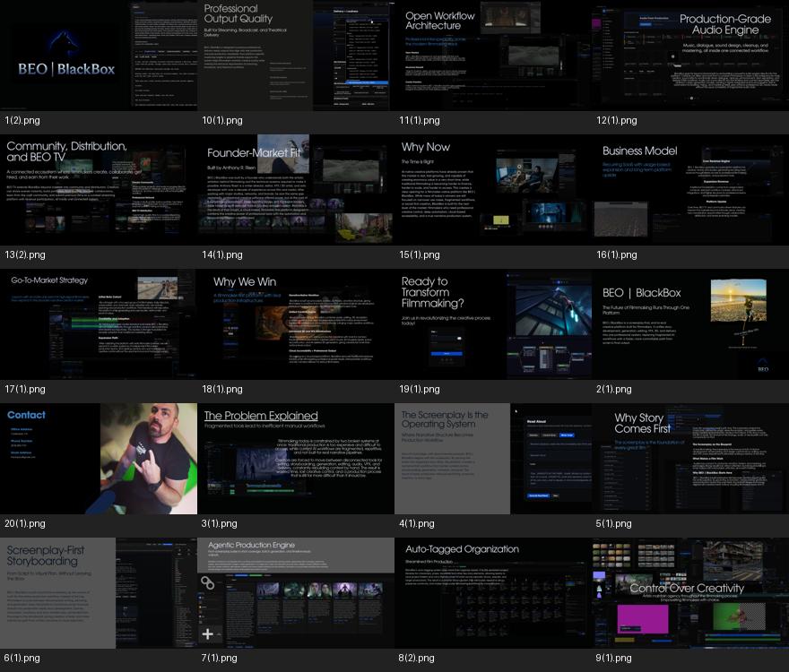Click the 2(1).png file name label

pos(613,389)
